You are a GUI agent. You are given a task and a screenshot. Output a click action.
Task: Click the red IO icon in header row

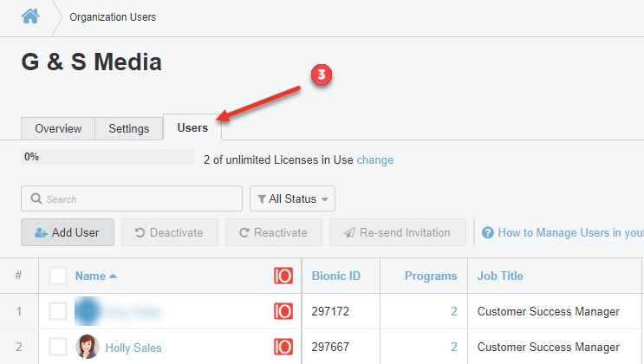[283, 276]
